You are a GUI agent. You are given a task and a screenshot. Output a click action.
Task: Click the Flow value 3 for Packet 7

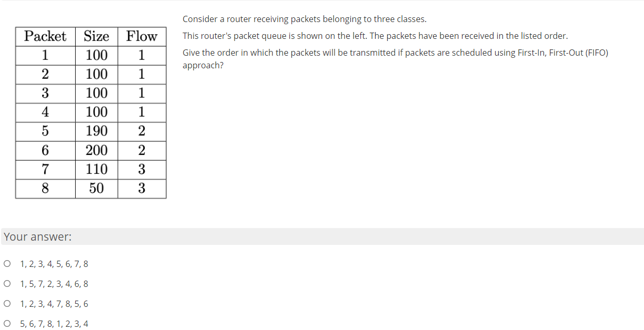coord(141,169)
